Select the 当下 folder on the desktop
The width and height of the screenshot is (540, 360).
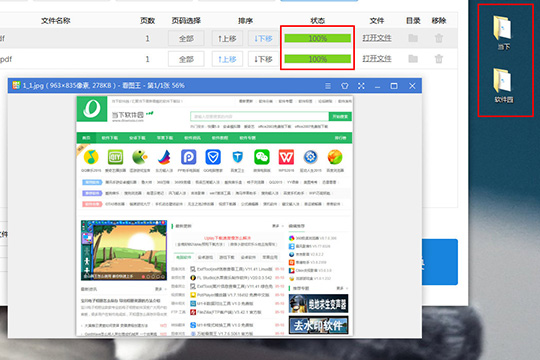503,33
